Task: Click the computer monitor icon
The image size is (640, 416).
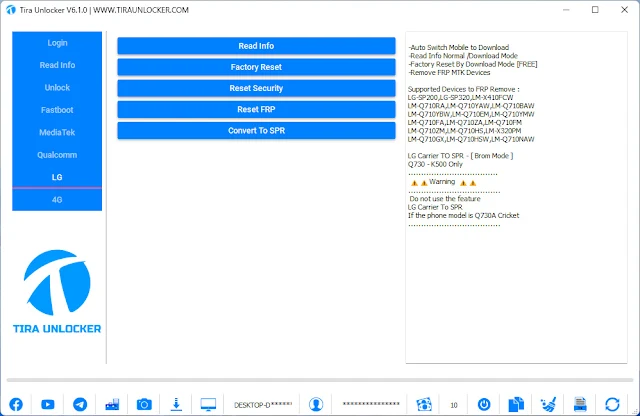Action: (208, 405)
